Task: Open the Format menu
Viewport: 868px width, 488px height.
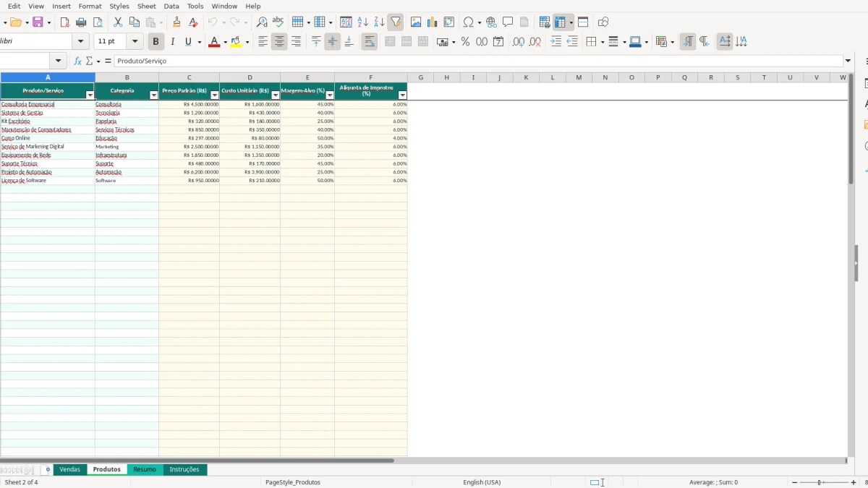Action: (x=90, y=6)
